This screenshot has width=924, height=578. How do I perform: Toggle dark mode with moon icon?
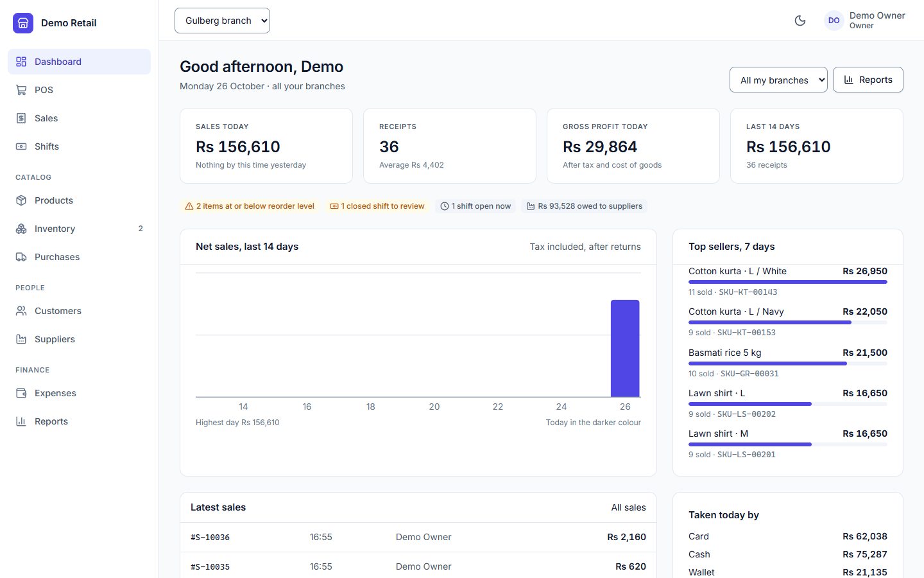800,21
